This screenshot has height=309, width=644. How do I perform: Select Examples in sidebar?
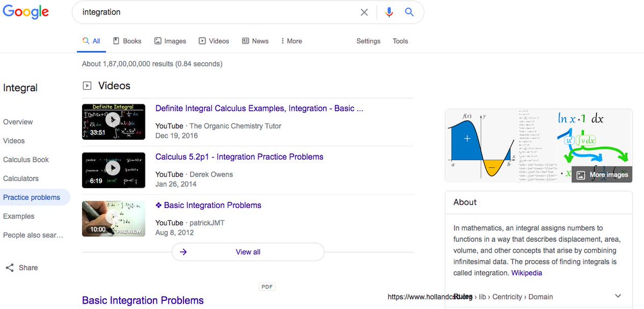tap(19, 216)
